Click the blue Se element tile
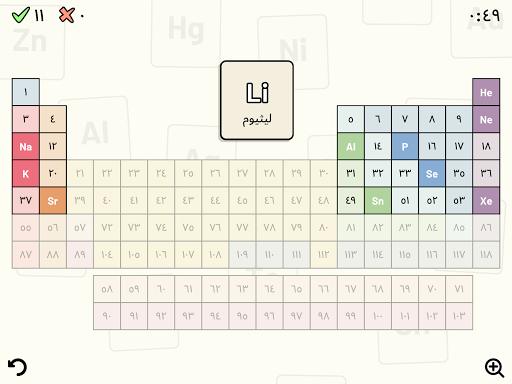The height and width of the screenshot is (384, 512). [x=432, y=173]
